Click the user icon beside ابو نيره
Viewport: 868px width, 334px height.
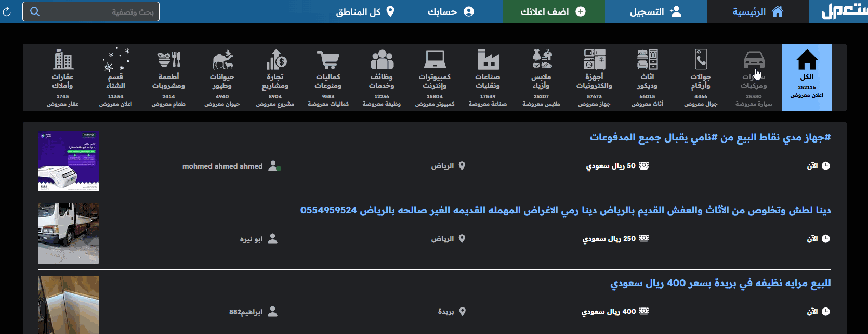click(x=272, y=239)
